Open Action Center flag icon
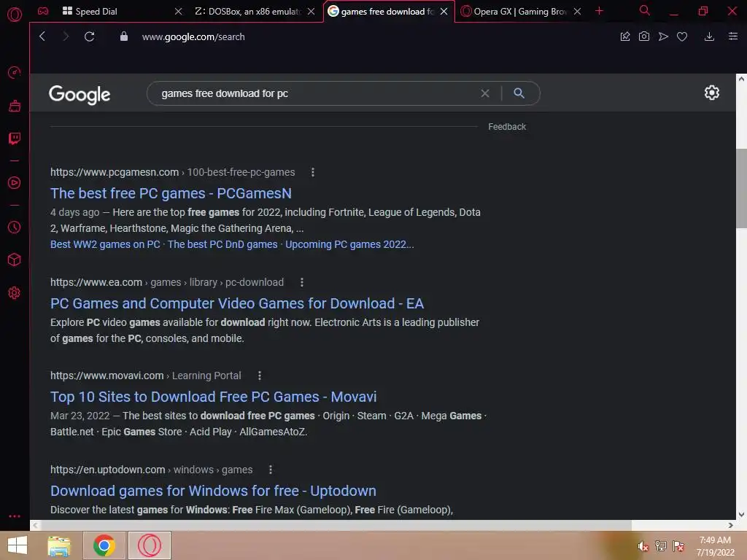 (x=678, y=546)
